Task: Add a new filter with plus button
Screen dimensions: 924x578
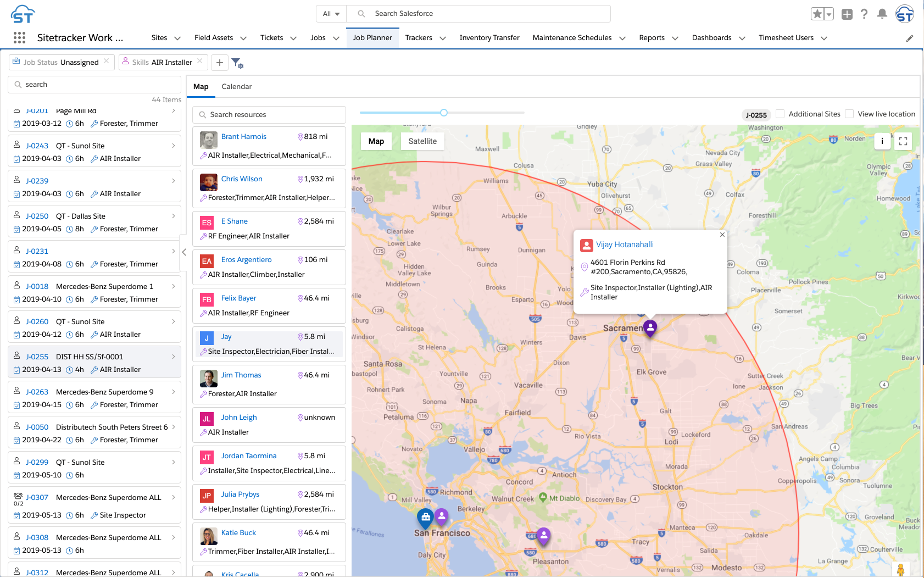Action: [x=219, y=62]
